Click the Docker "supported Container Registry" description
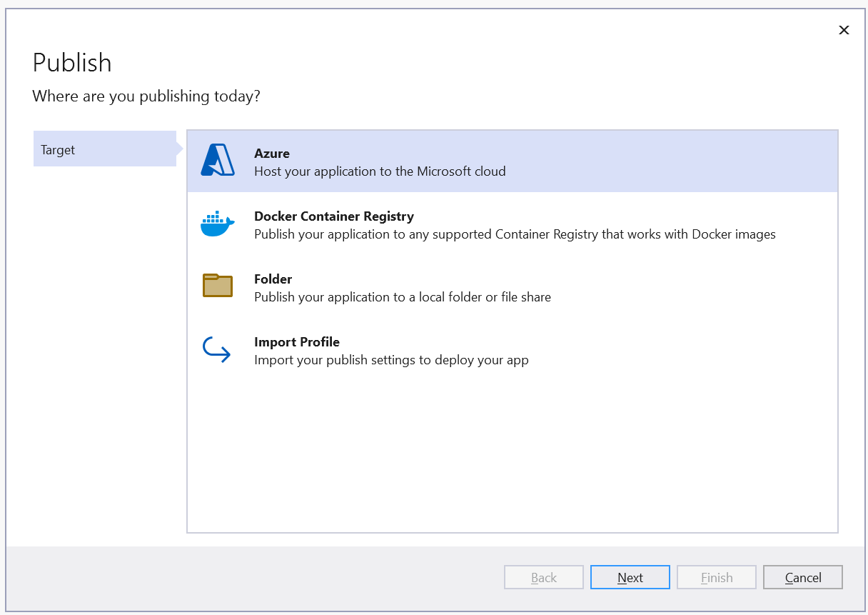 tap(515, 234)
